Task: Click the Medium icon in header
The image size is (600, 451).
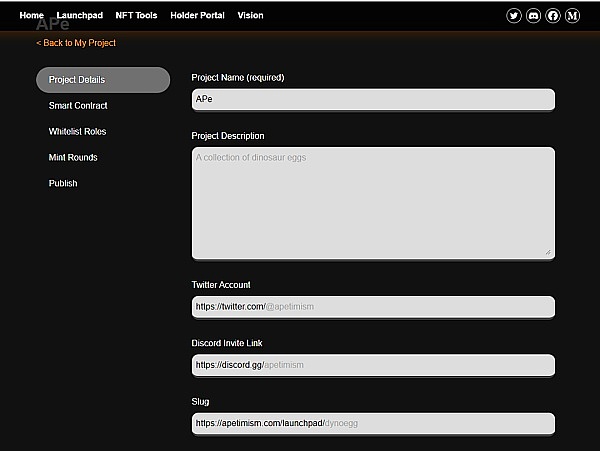Action: tap(572, 16)
